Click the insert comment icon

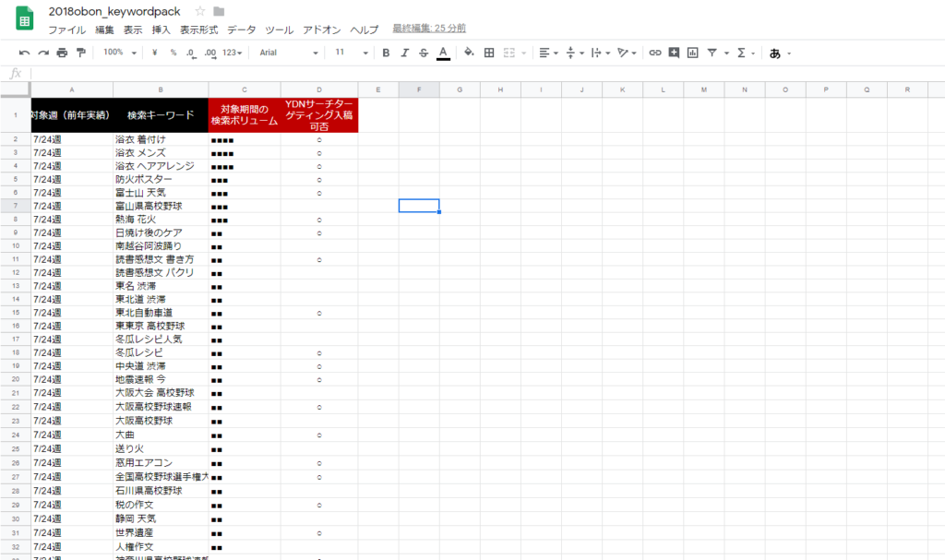click(675, 54)
